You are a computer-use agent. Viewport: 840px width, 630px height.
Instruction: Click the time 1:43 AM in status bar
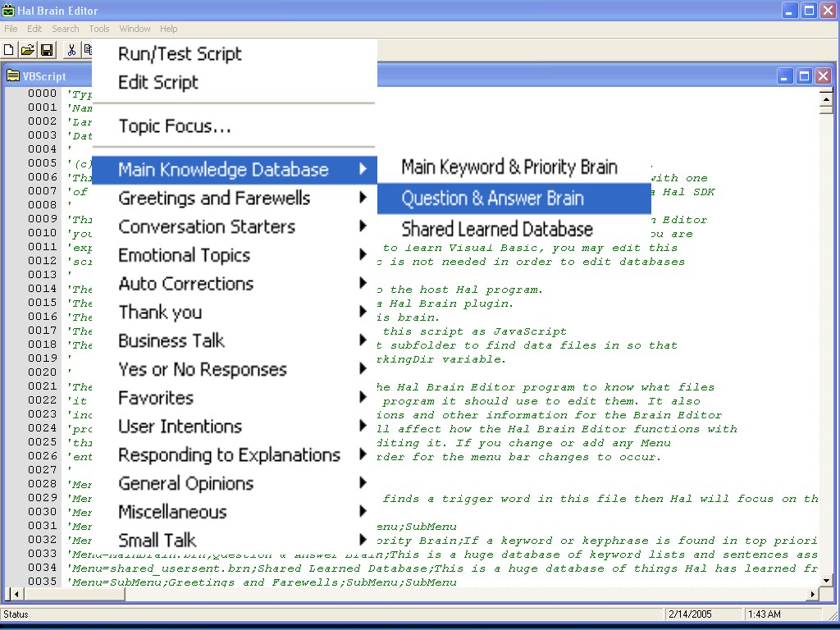click(765, 614)
